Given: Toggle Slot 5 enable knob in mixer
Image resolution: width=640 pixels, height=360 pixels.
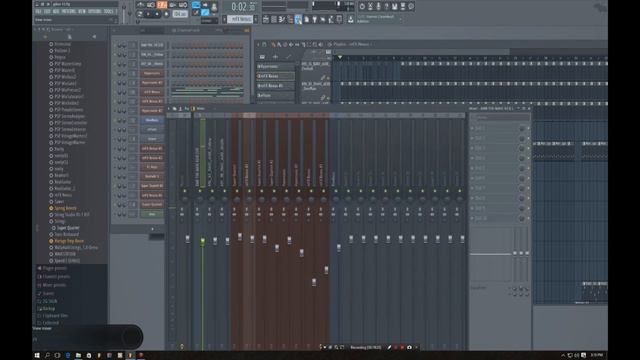Looking at the screenshot, I should pyautogui.click(x=522, y=169).
